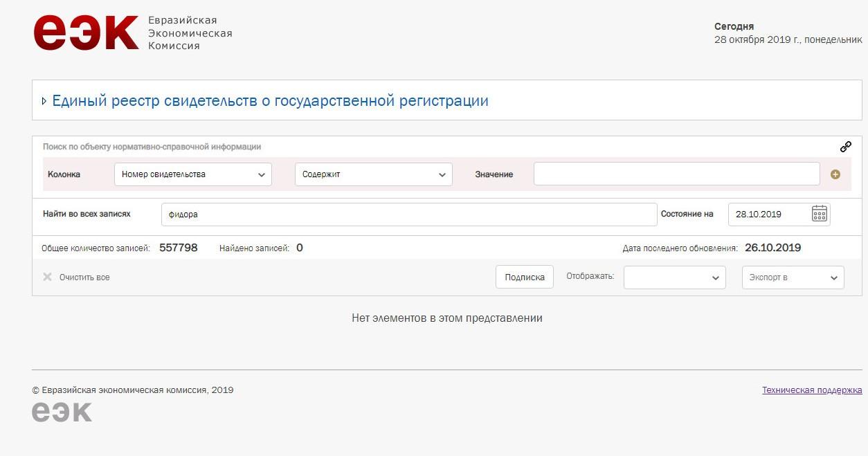Click the Колонка label
This screenshot has height=456, width=868.
pos(64,174)
